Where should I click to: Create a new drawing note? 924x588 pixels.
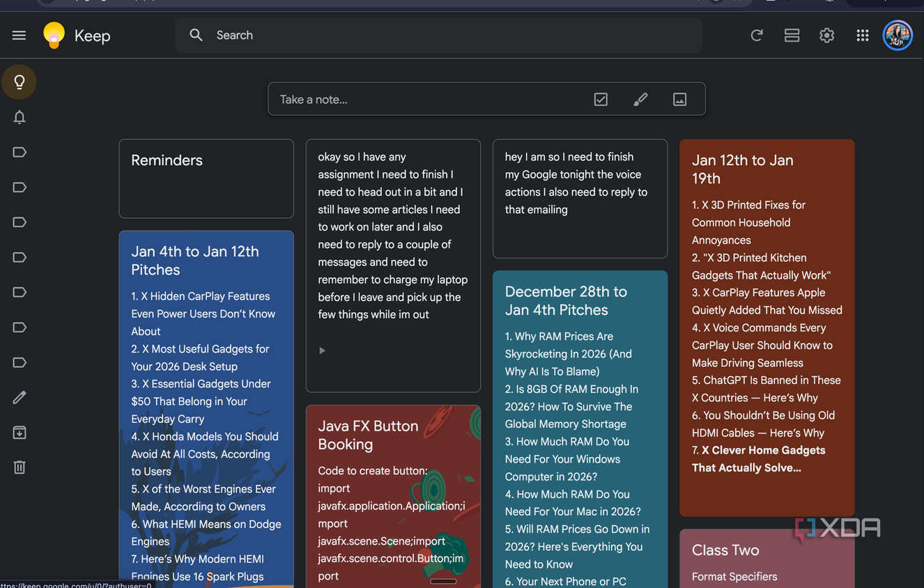[640, 100]
